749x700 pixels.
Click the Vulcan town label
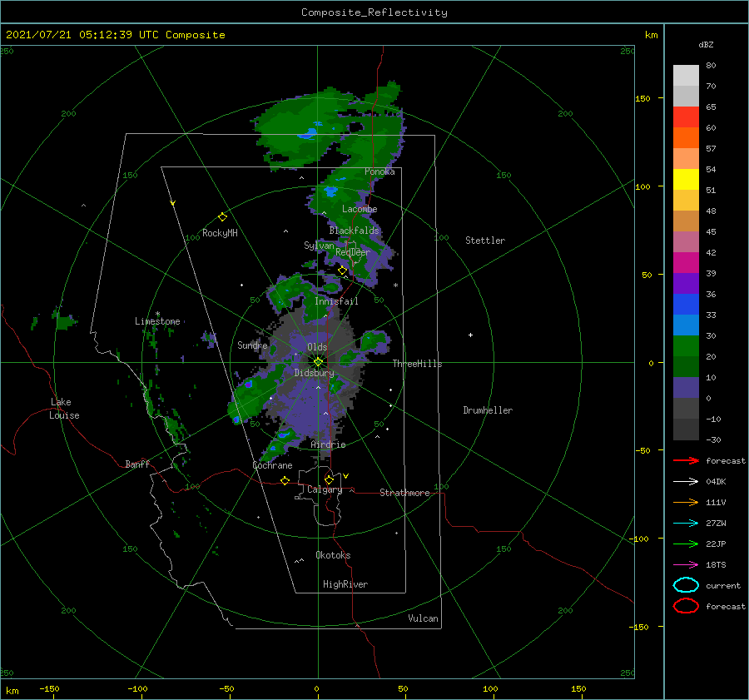pos(423,618)
